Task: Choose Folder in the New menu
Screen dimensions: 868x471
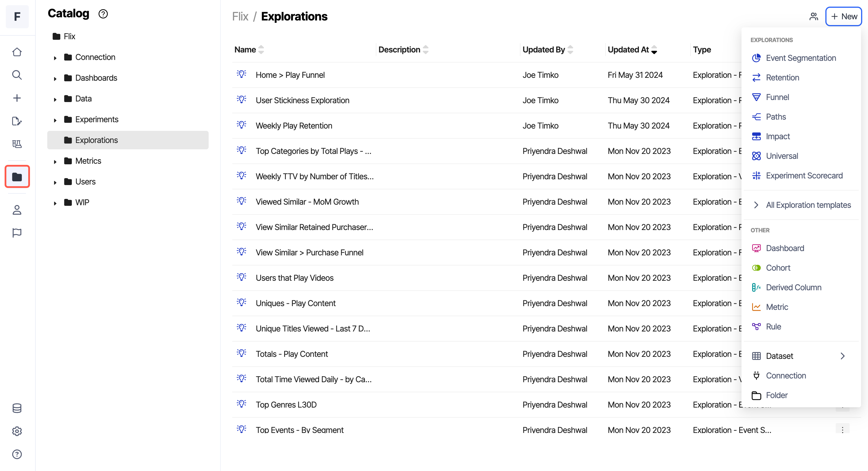Action: 801,395
